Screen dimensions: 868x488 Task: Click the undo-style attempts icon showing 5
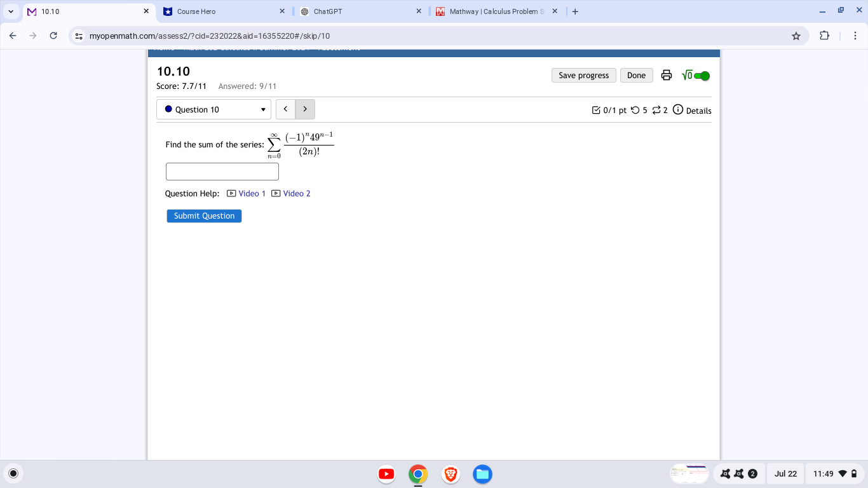coord(636,110)
